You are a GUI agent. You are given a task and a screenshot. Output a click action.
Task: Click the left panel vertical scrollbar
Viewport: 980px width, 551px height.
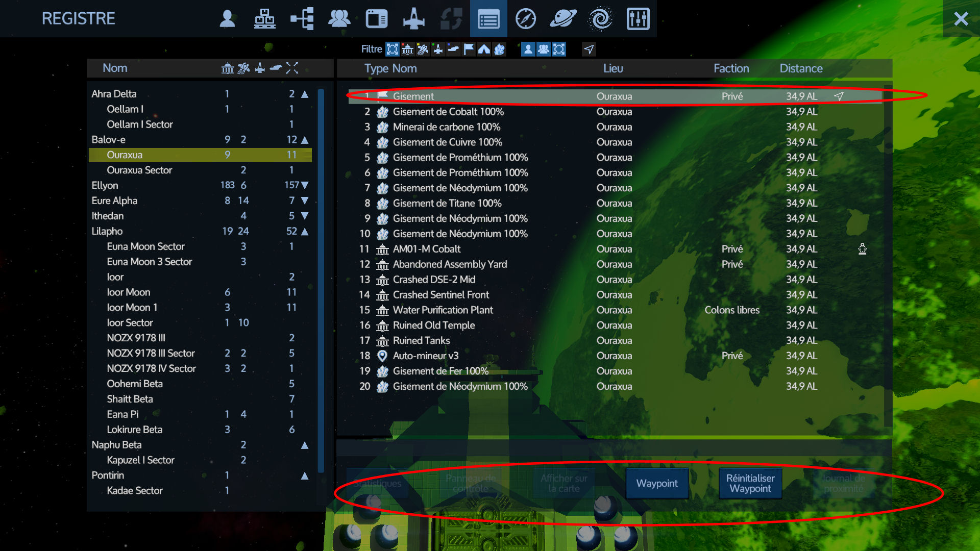321,281
